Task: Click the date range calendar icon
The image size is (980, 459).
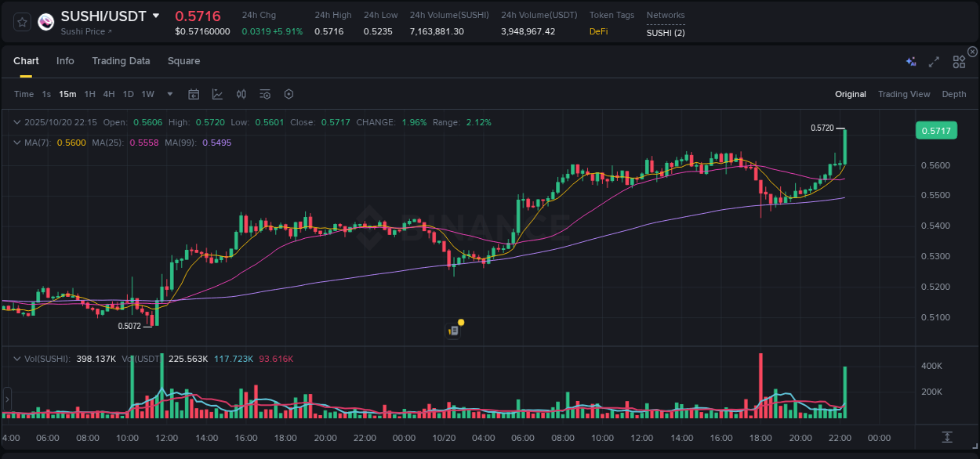Action: coord(194,94)
